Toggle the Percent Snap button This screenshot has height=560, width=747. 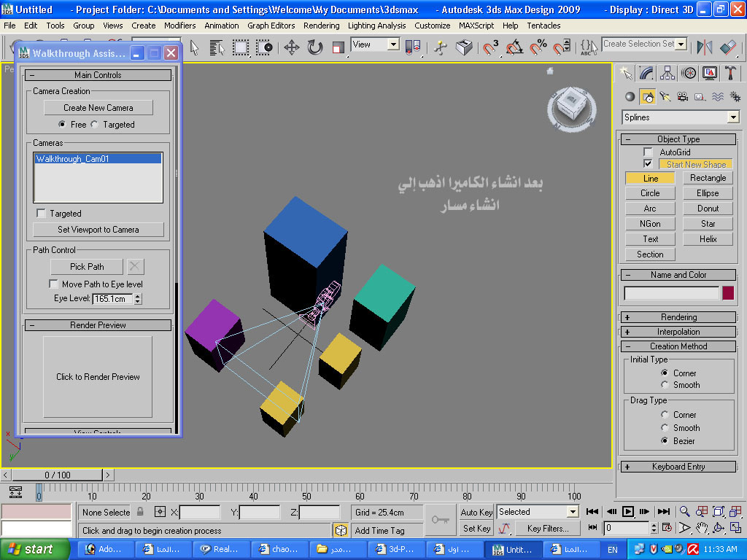pos(538,47)
